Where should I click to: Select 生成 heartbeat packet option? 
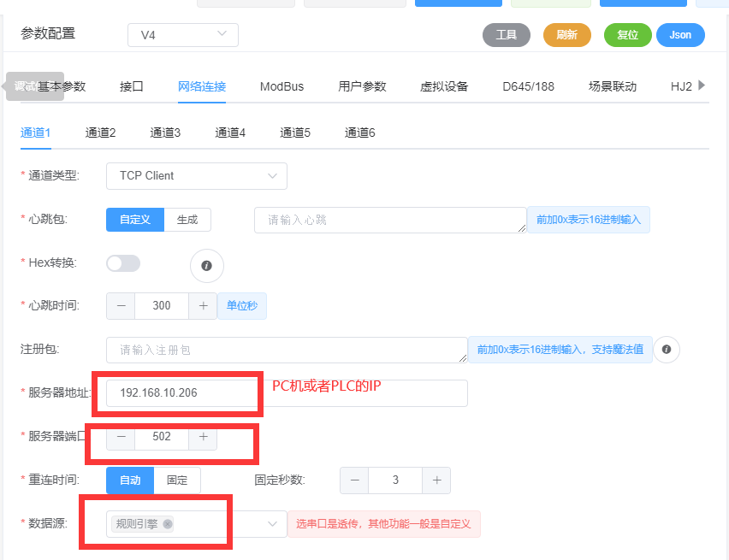187,220
